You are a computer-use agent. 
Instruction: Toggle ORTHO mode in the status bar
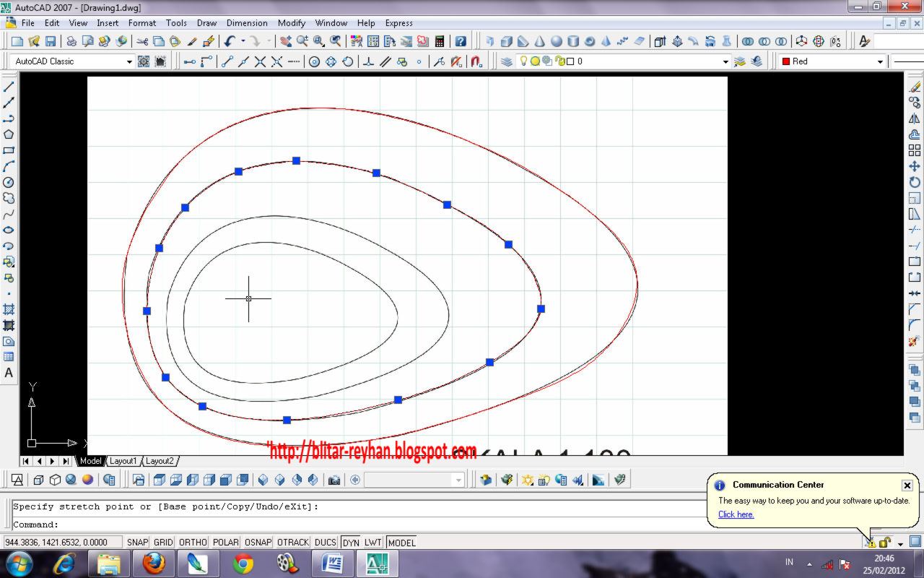click(x=193, y=542)
